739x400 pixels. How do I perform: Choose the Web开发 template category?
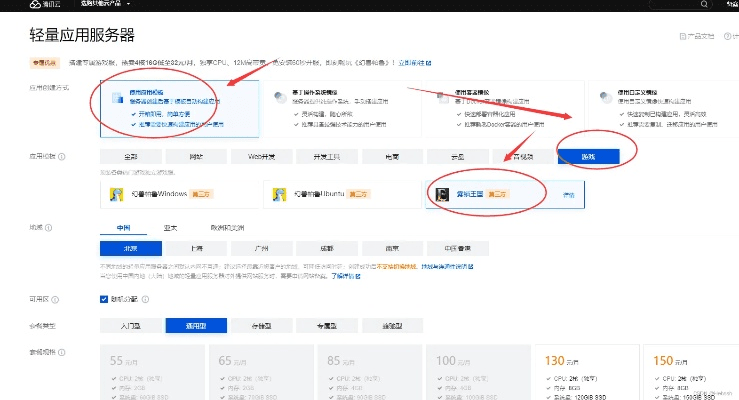pos(262,156)
